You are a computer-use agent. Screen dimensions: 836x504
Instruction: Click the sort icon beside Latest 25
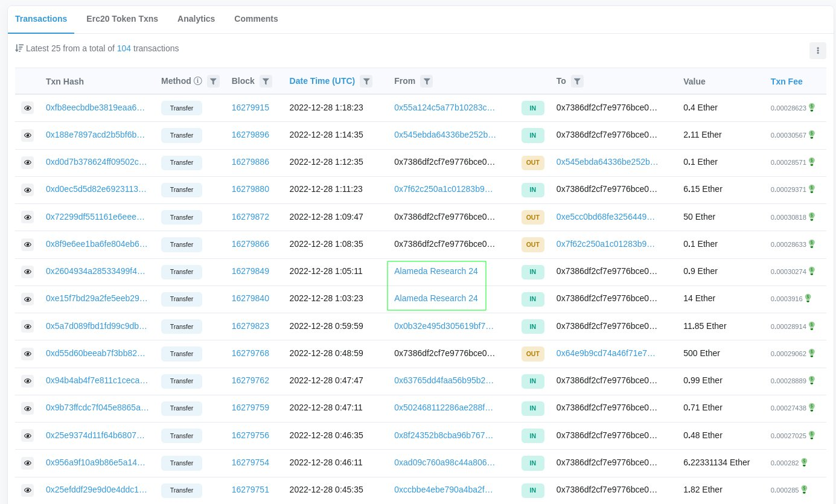point(19,48)
